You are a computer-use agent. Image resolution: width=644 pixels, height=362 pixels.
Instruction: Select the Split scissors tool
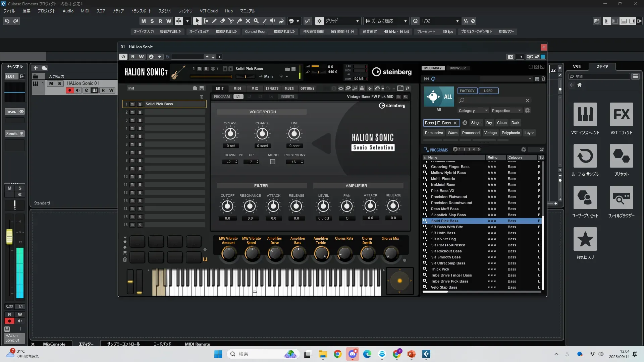231,21
